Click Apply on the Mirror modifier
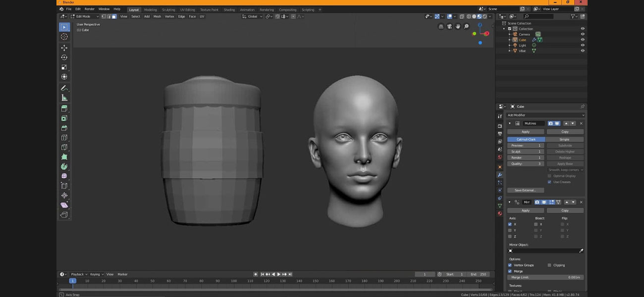 525,210
